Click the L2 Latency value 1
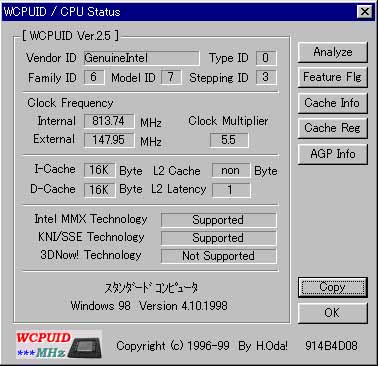378x366 pixels. click(231, 190)
